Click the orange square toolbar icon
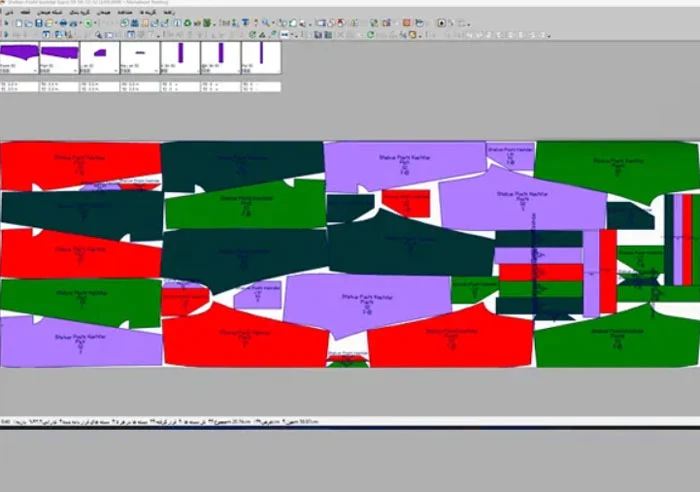The image size is (700, 492). click(x=406, y=23)
